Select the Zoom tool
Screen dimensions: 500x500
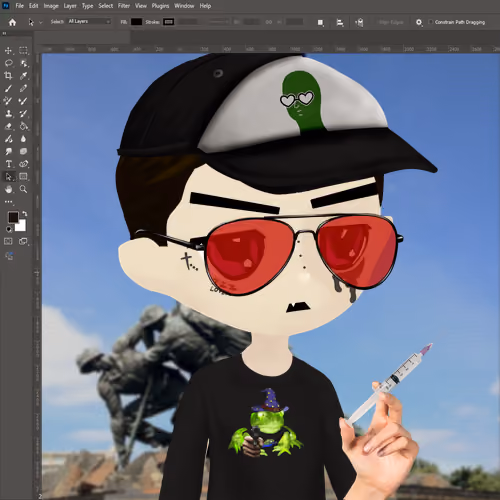[x=23, y=189]
